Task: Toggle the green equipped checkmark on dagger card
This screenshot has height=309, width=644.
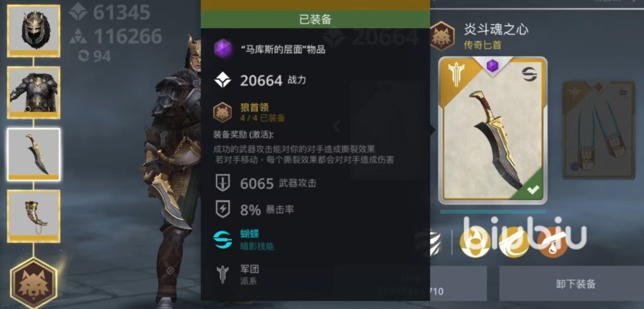Action: (x=532, y=189)
